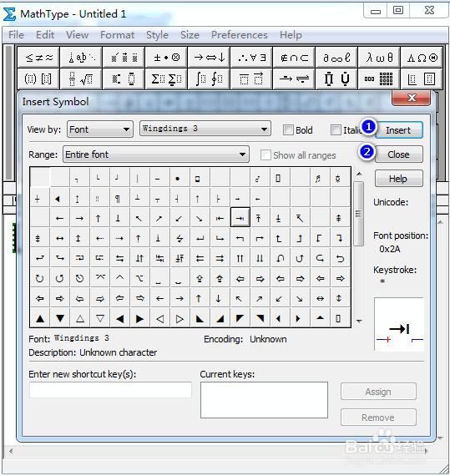The image size is (450, 476).
Task: Open products and set theory templates palette
Action: (x=336, y=79)
